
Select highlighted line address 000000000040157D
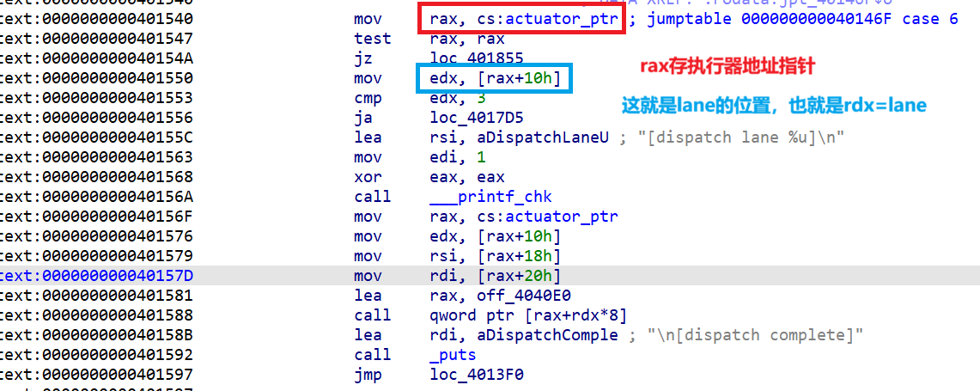tap(96, 276)
